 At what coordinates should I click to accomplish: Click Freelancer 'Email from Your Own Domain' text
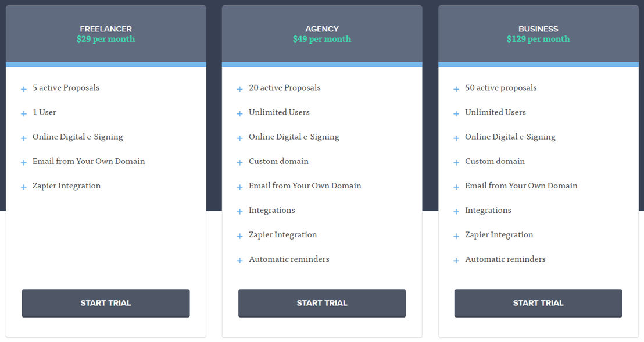[89, 161]
